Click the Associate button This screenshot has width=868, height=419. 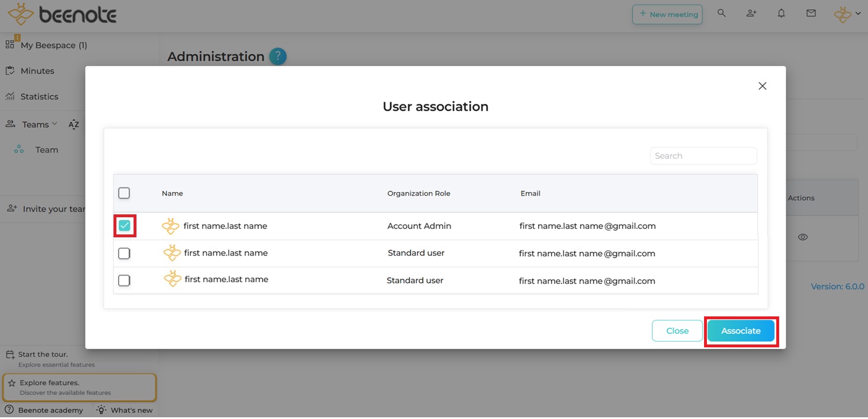pos(741,331)
